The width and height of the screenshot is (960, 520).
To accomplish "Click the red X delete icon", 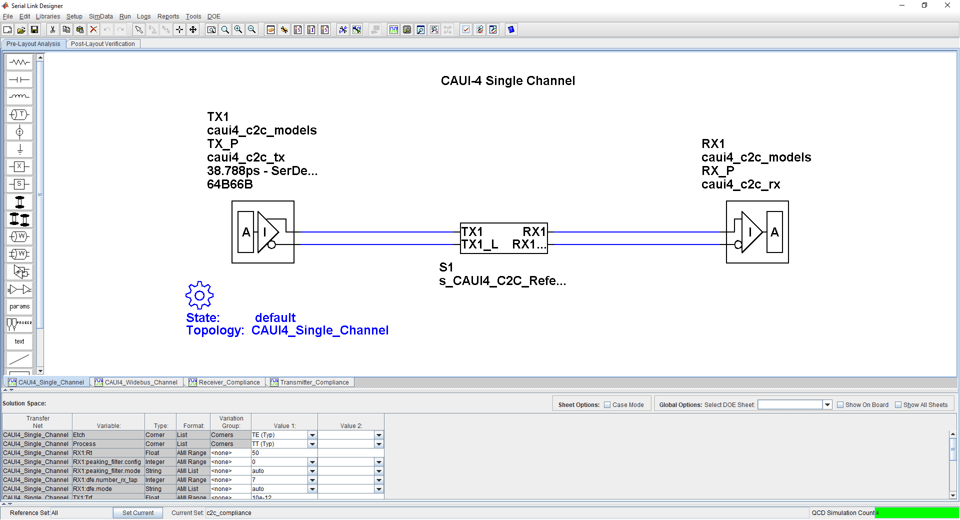I will pyautogui.click(x=93, y=29).
